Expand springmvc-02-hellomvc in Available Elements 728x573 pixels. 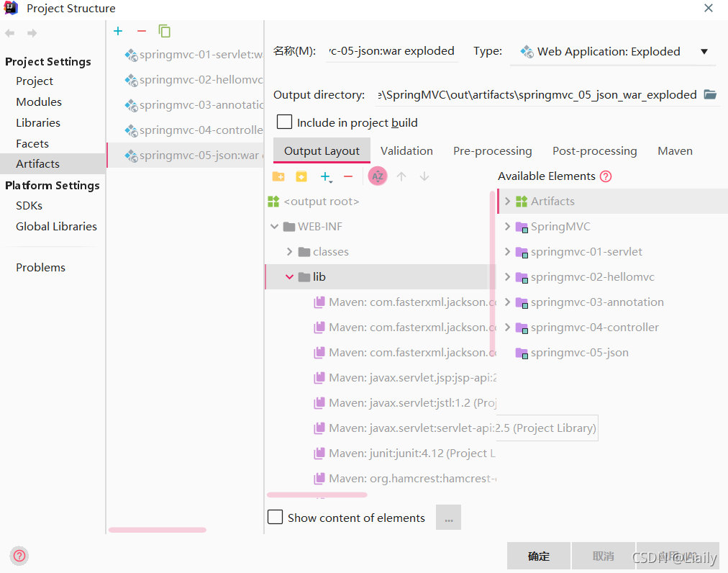(507, 277)
